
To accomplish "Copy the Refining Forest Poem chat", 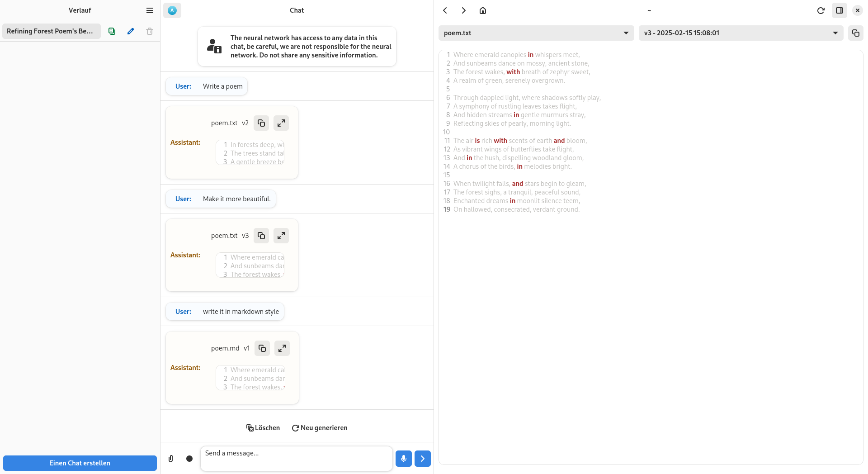I will 112,31.
